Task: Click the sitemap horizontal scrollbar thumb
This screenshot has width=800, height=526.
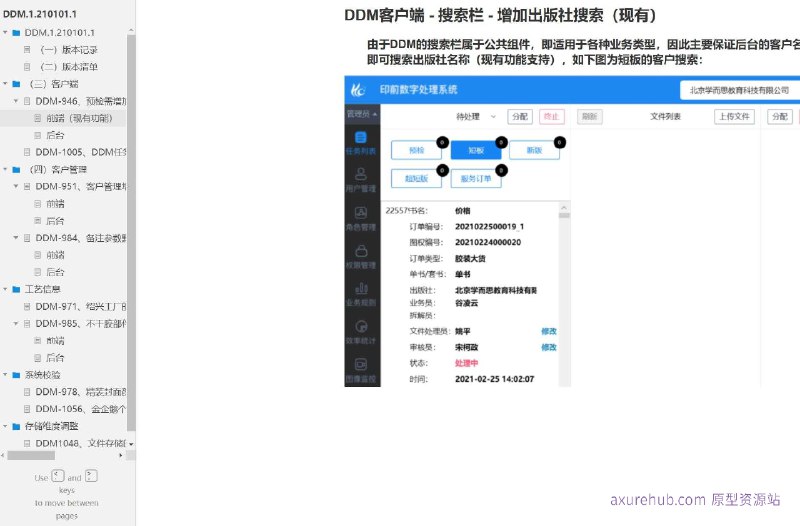Action: pyautogui.click(x=31, y=456)
